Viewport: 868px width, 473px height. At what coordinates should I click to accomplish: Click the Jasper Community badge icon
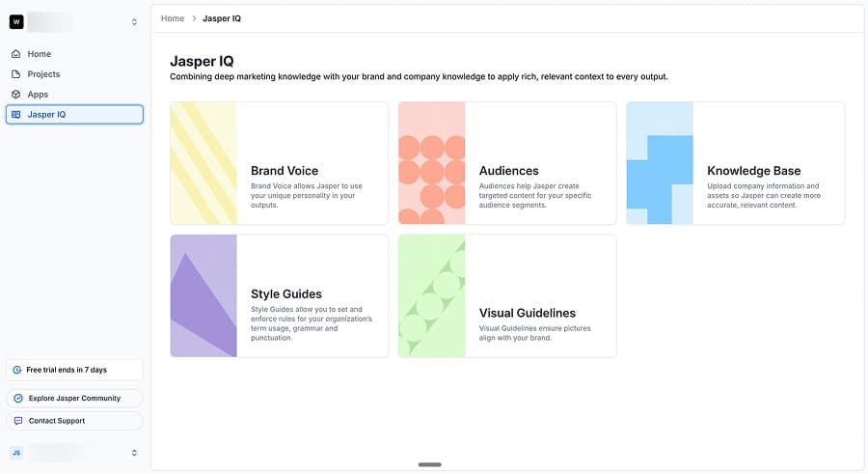click(17, 398)
